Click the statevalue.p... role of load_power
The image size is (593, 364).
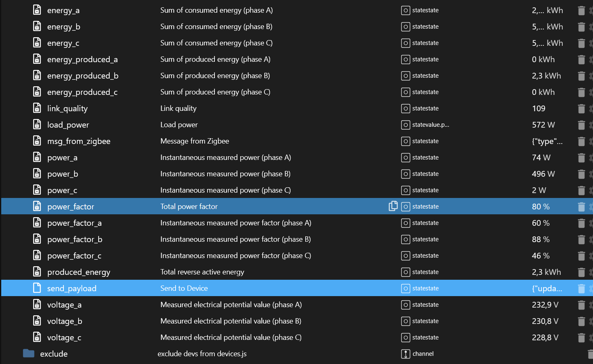[431, 125]
